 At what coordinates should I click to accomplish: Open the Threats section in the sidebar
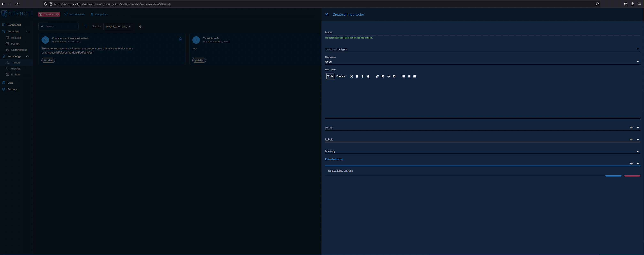coord(15,62)
